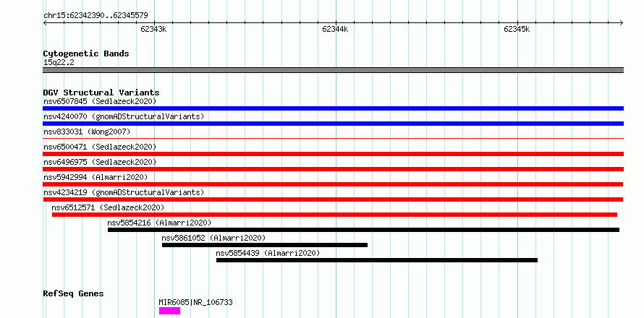
Task: Open the nsv4240070 (gnomADStructuralVariants) label
Action: click(124, 116)
